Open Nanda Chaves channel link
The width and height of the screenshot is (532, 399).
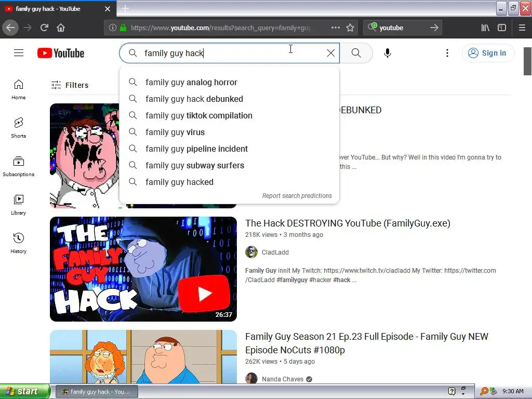click(283, 379)
